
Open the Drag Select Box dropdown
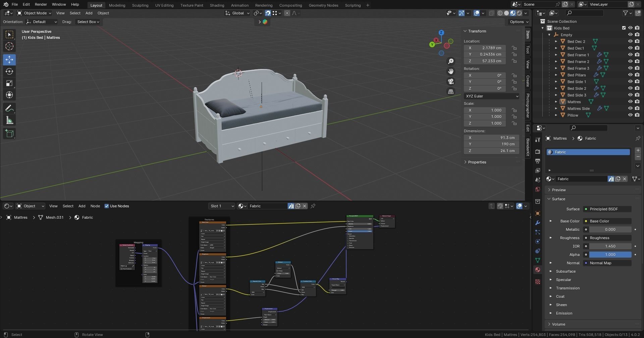[x=88, y=22]
